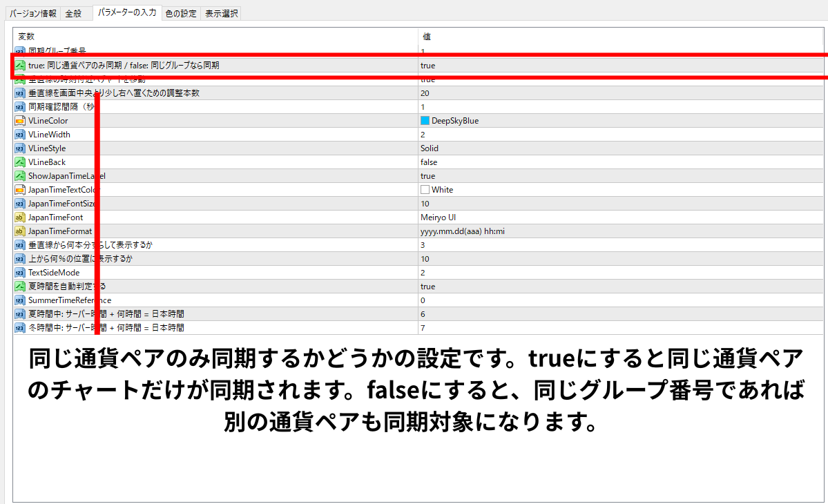This screenshot has width=828, height=504.
Task: Click the color-type icon beside VLineColor
Action: (x=20, y=121)
